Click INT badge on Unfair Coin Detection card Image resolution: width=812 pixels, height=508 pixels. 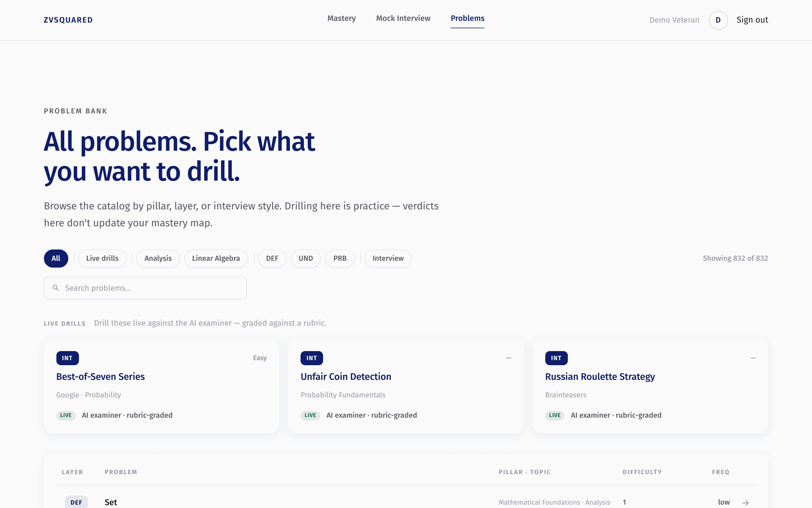pyautogui.click(x=312, y=358)
